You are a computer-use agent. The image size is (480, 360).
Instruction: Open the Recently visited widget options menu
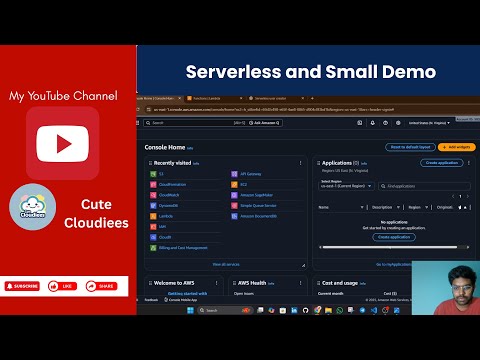(300, 163)
